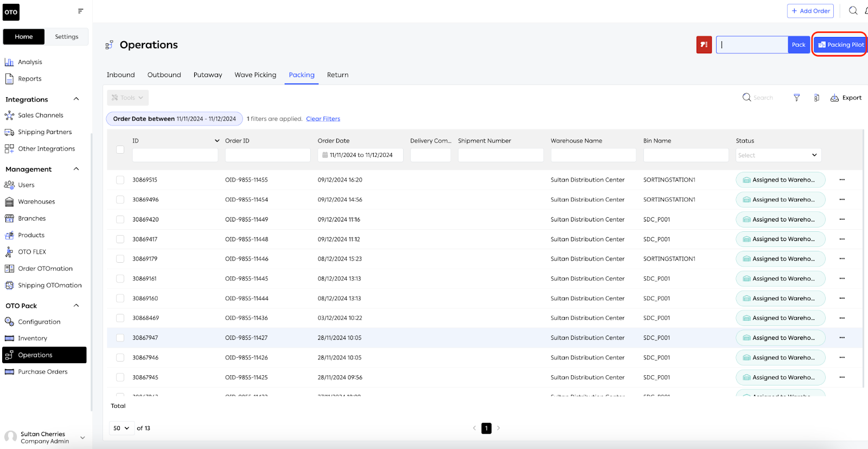Click the Add Order button
Image resolution: width=868 pixels, height=449 pixels.
[x=810, y=11]
